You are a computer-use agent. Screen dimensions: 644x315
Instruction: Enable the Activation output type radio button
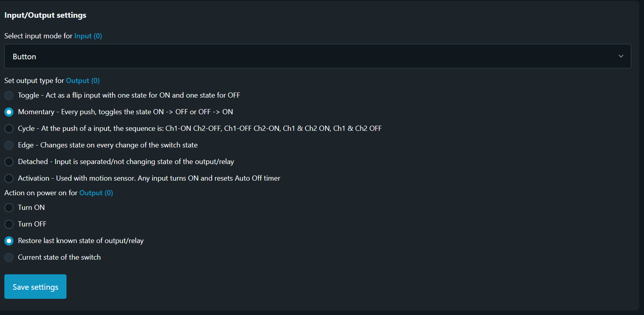click(x=9, y=178)
